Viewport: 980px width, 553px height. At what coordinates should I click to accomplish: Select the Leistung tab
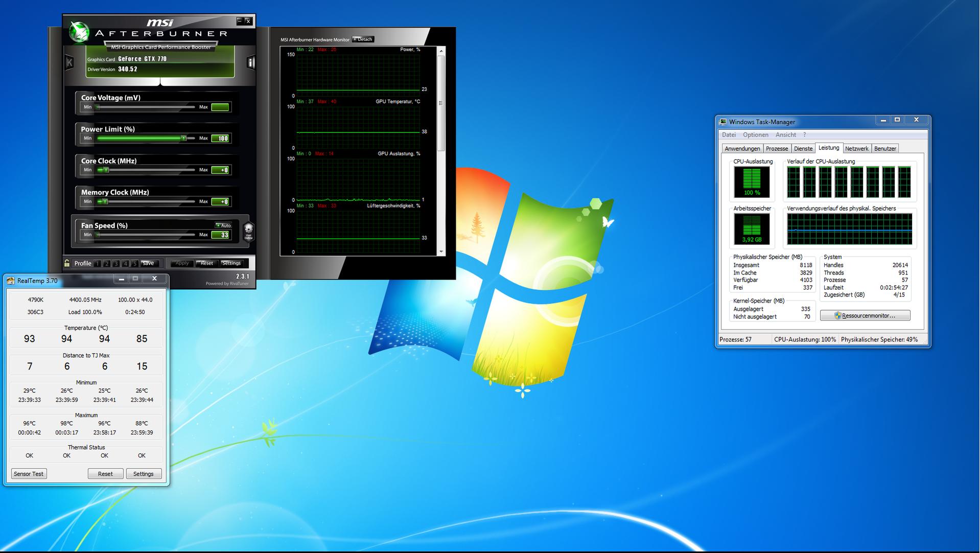coord(828,148)
